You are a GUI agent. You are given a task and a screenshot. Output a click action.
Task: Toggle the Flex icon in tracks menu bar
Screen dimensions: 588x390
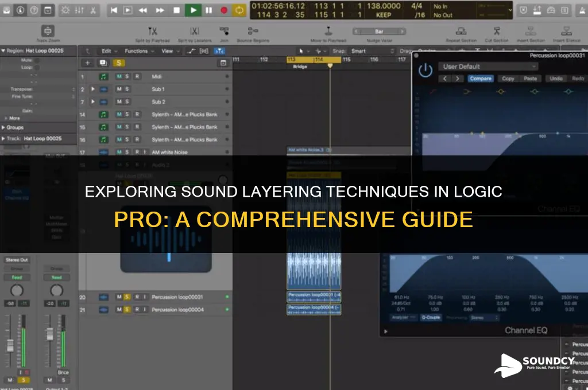click(x=204, y=51)
